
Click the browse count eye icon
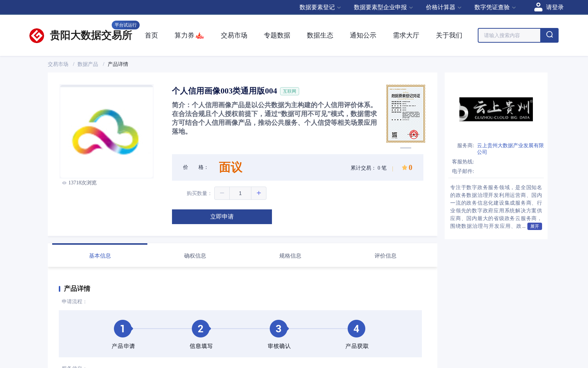(64, 183)
